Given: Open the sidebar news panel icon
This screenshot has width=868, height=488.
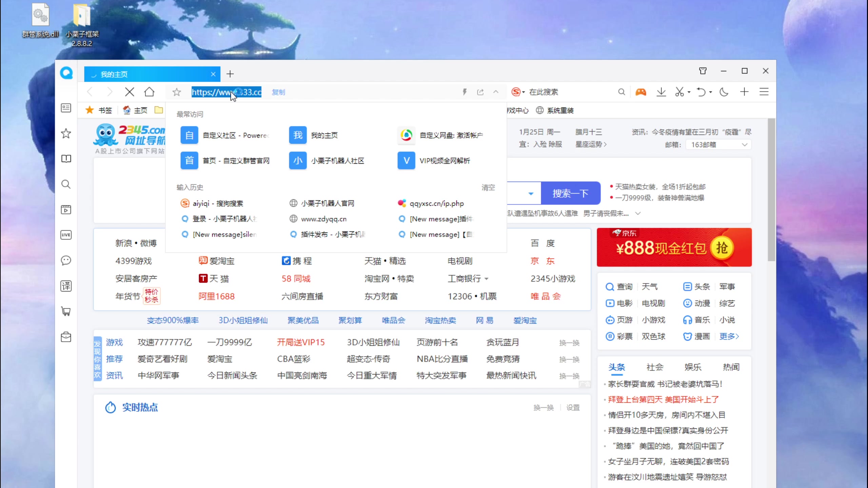Looking at the screenshot, I should pyautogui.click(x=66, y=108).
